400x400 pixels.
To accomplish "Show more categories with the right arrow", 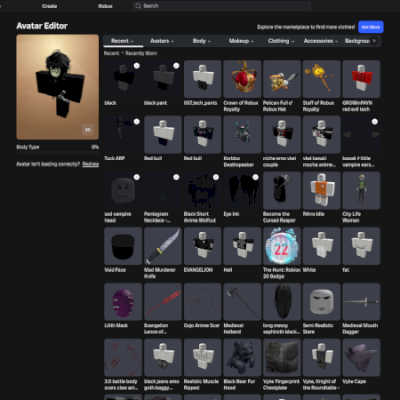I will pyautogui.click(x=374, y=41).
